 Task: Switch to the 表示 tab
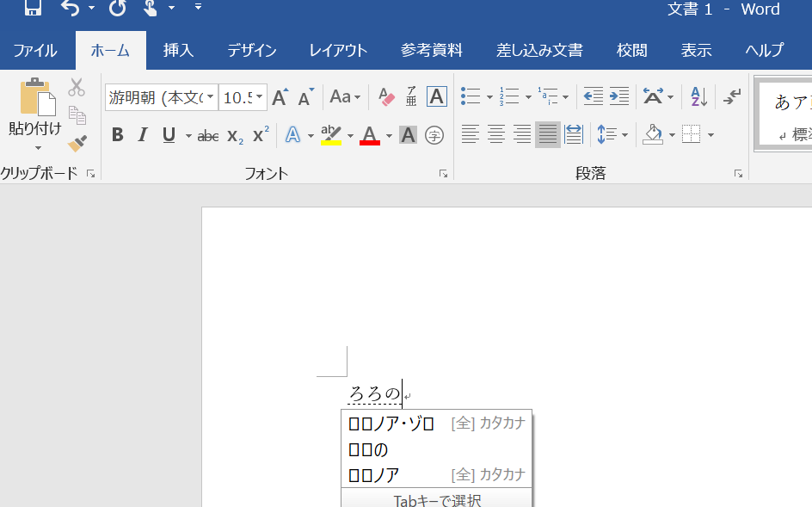696,50
